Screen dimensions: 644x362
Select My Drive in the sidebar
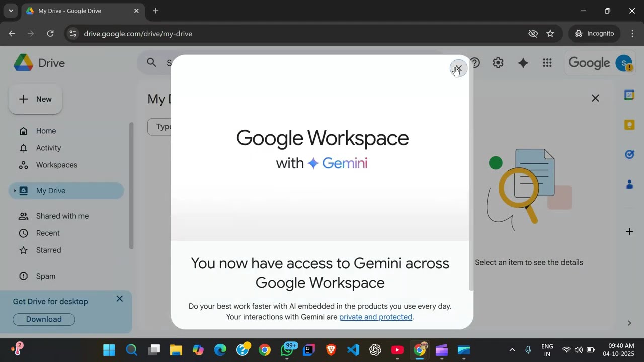[x=66, y=191]
